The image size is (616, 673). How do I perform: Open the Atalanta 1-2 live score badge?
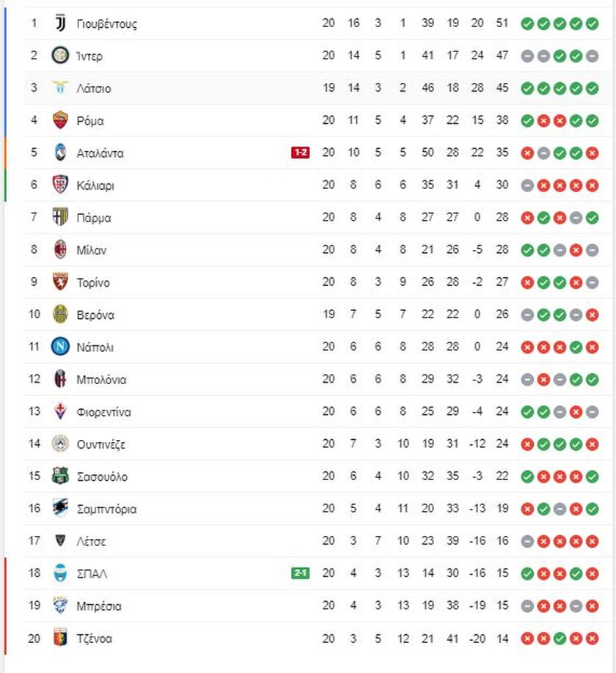(x=300, y=152)
